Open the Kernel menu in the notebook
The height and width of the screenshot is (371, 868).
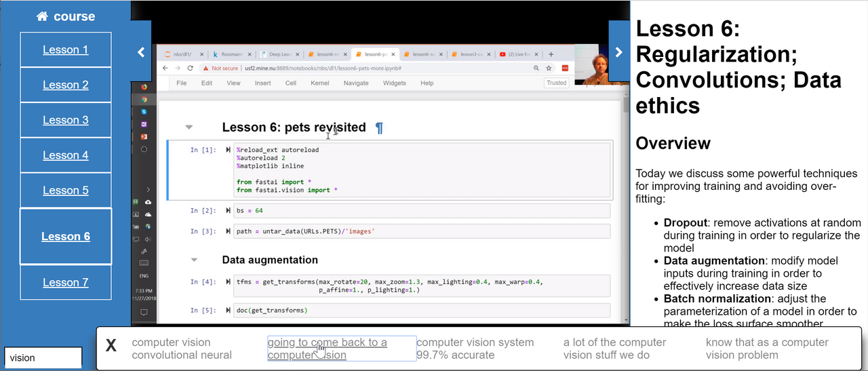coord(319,83)
